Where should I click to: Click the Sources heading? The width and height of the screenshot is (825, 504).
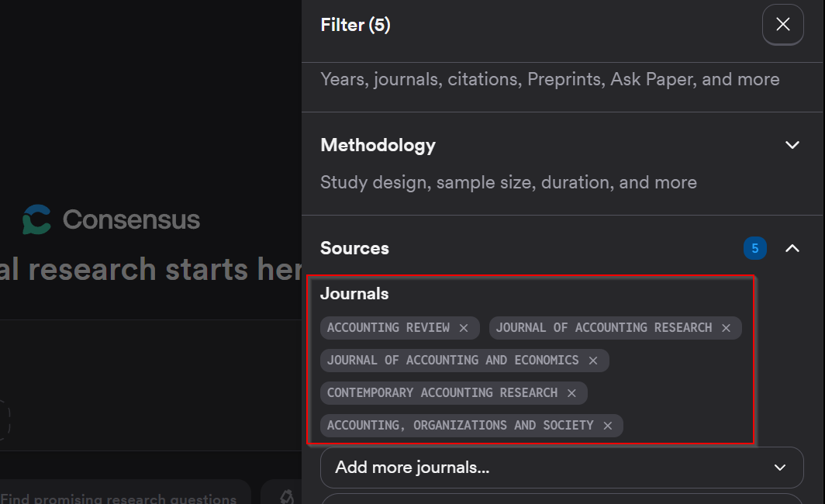click(x=354, y=248)
